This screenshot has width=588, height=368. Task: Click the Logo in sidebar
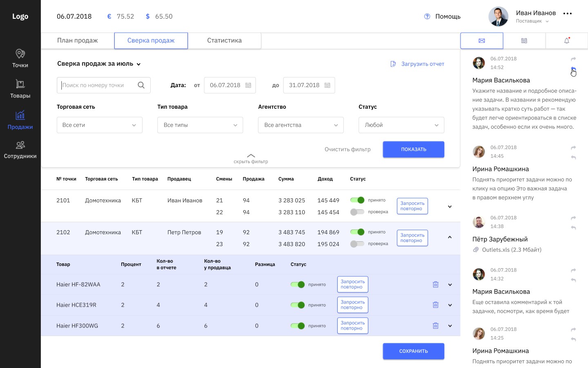tap(20, 16)
